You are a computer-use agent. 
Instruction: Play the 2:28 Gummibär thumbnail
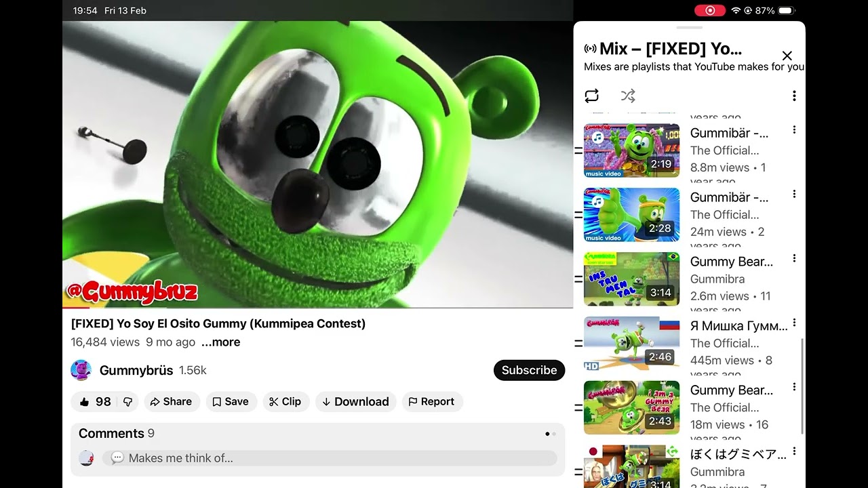coord(631,215)
